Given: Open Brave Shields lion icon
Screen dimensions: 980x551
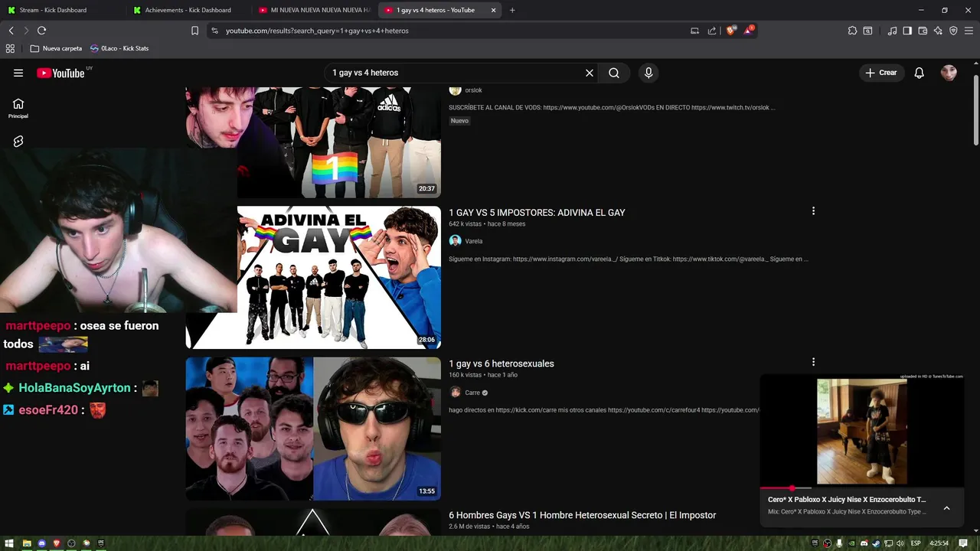Looking at the screenshot, I should [730, 31].
